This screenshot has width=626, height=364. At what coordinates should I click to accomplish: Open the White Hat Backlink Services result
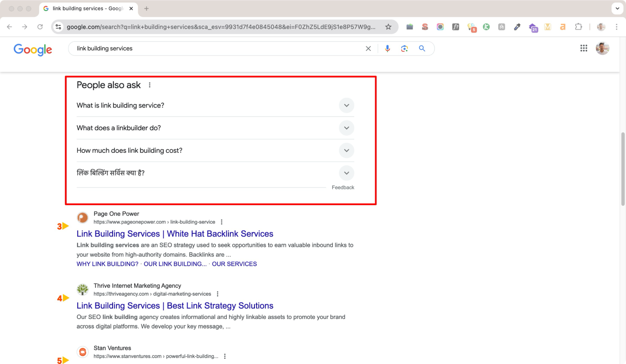[x=174, y=234]
